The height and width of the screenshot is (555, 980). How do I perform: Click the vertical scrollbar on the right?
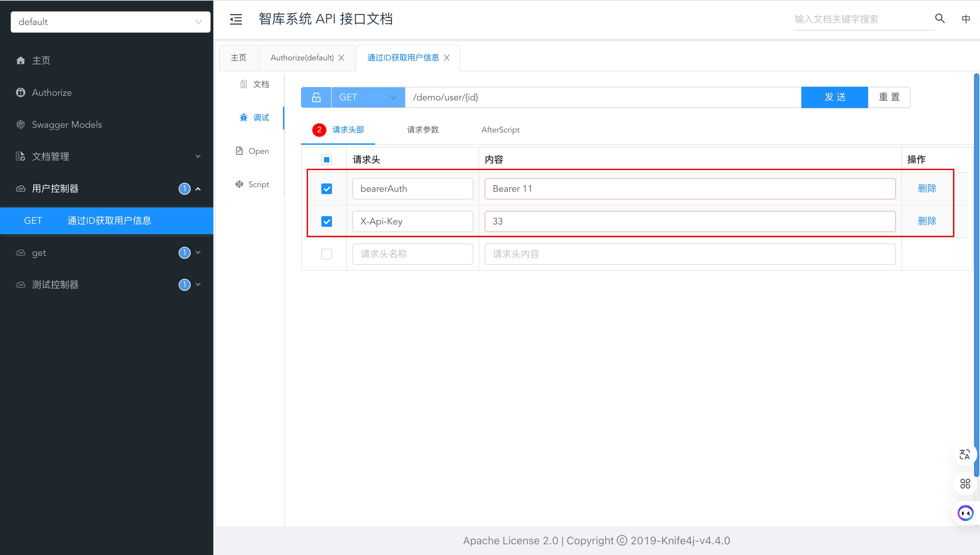976,274
